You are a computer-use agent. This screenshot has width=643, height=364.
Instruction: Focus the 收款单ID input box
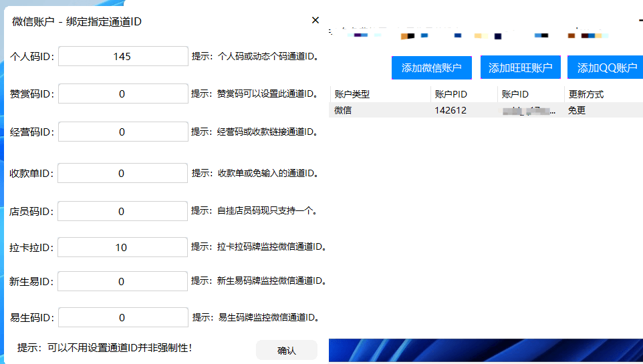[122, 174]
